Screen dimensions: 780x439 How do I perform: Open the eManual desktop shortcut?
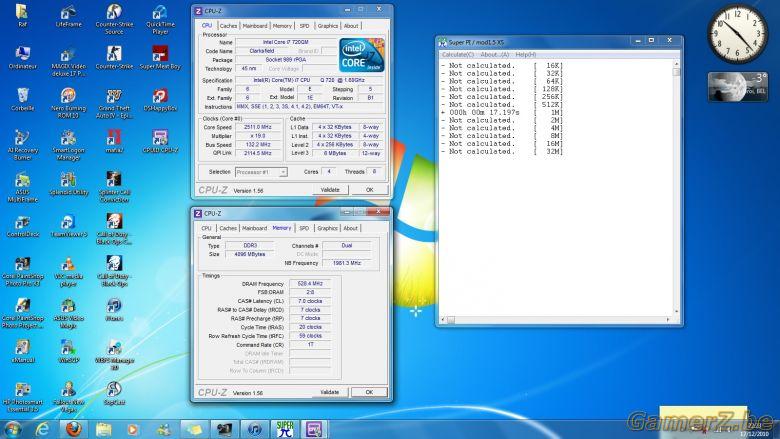click(22, 351)
